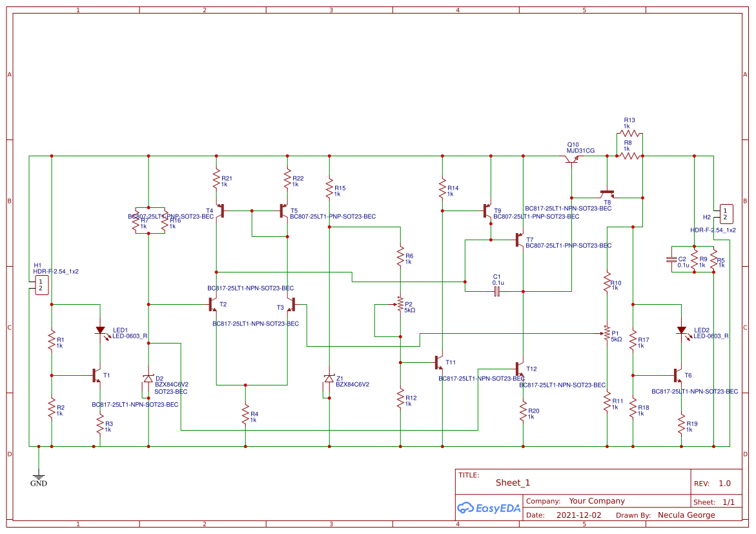Select the R22 resistor symbol

click(287, 179)
